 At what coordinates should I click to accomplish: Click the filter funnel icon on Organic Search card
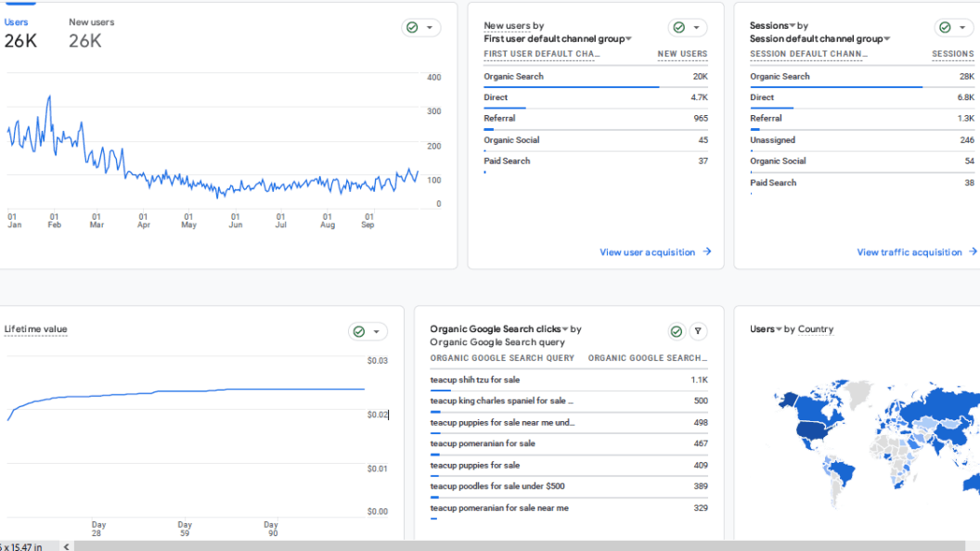[x=699, y=331]
